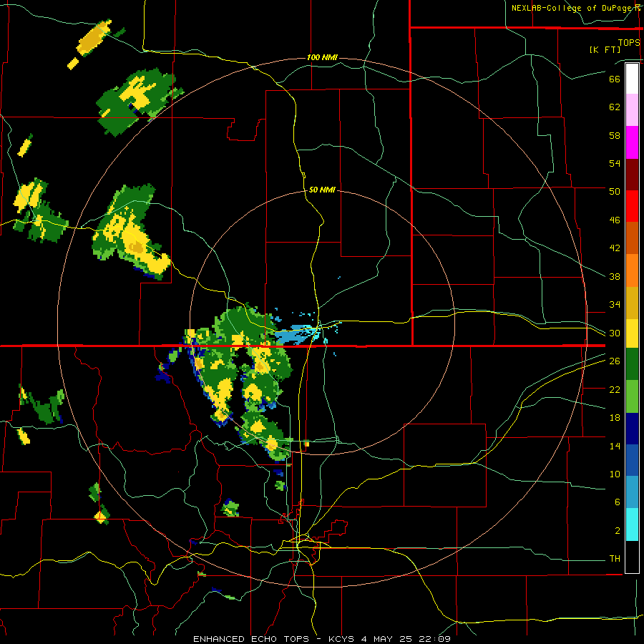
Task: Click the medium blue 10 K FT swatch
Action: [x=632, y=460]
